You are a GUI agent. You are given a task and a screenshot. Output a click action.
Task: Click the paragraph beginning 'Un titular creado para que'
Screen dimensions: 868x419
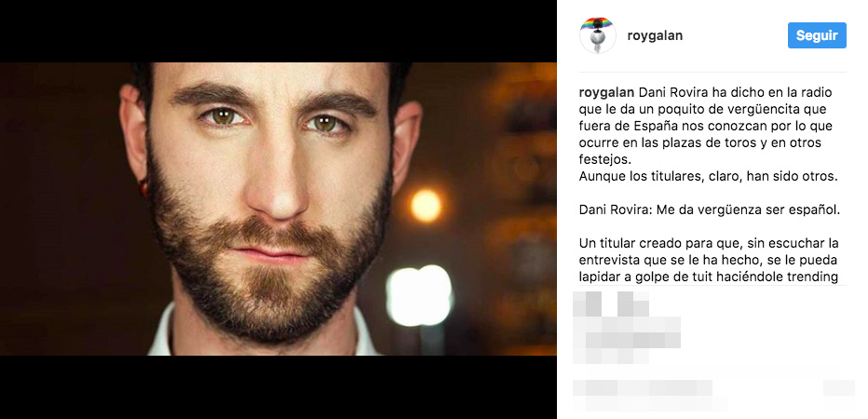point(709,260)
